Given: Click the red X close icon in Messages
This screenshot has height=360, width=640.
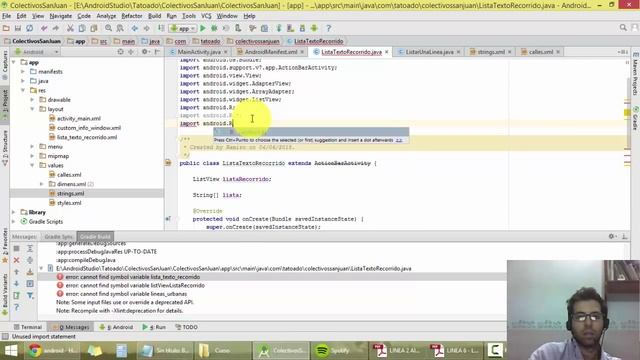Looking at the screenshot, I should click(x=16, y=260).
